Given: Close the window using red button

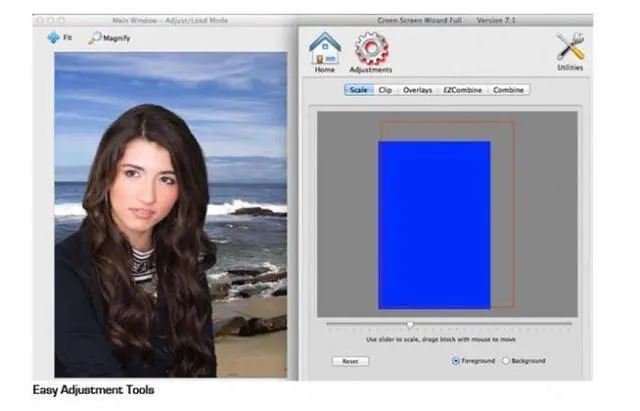Looking at the screenshot, I should (40, 20).
